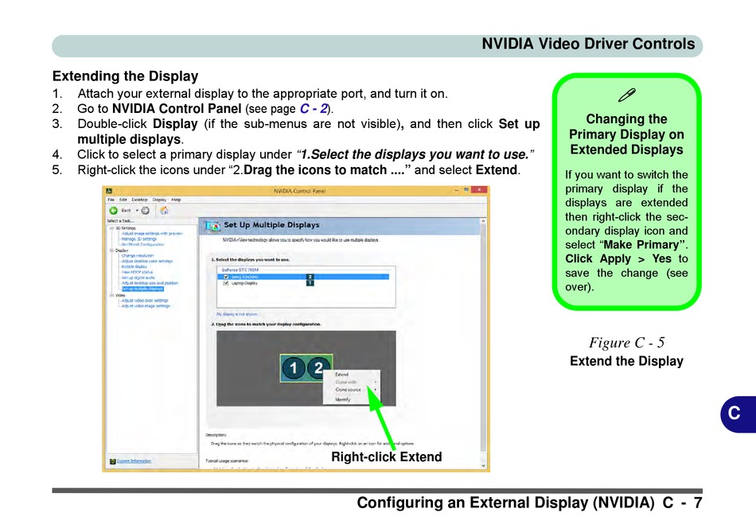Select the BenQ row in displays list

pyautogui.click(x=304, y=277)
